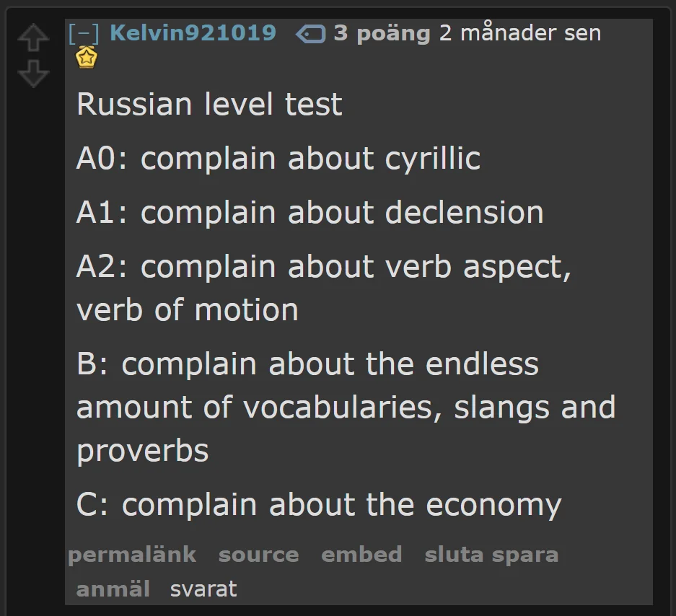This screenshot has width=676, height=616.
Task: Click the 'C: complain about the economy' line
Action: click(319, 505)
